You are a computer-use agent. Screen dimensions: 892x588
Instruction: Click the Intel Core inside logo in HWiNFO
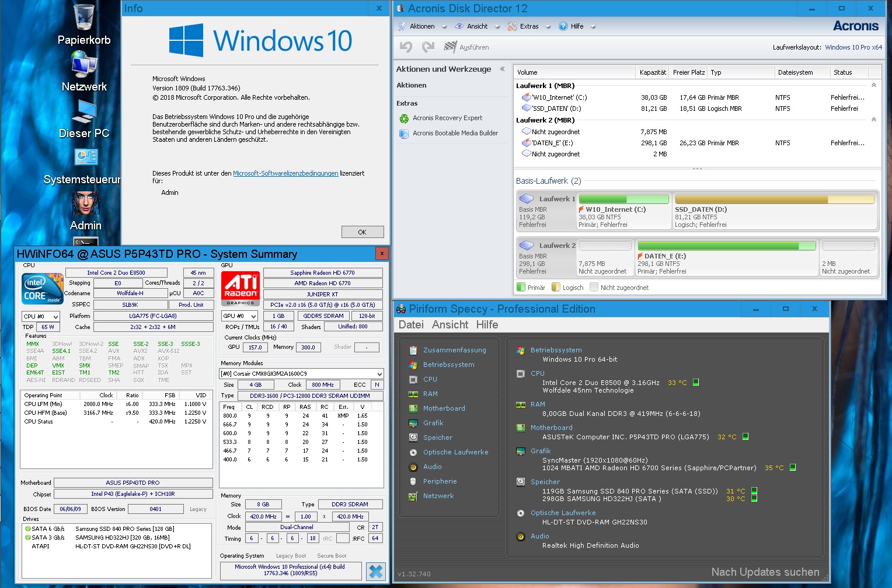pyautogui.click(x=43, y=289)
